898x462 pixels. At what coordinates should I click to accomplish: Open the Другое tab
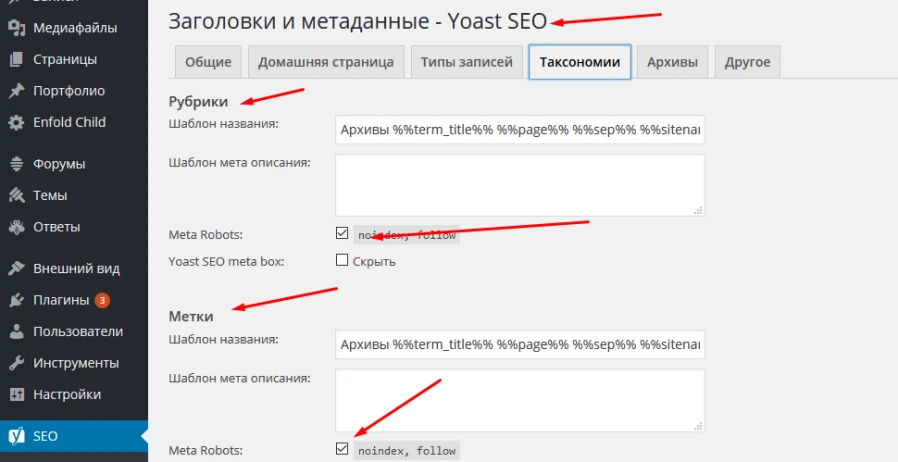747,62
